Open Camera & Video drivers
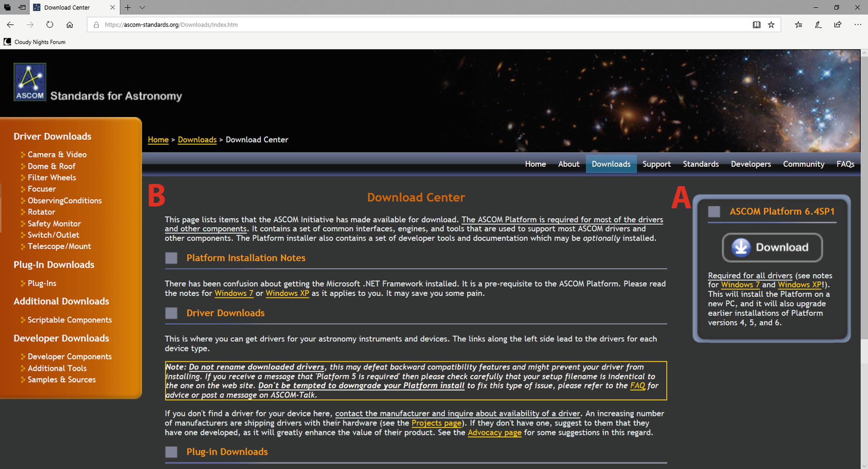The image size is (868, 469). 57,155
